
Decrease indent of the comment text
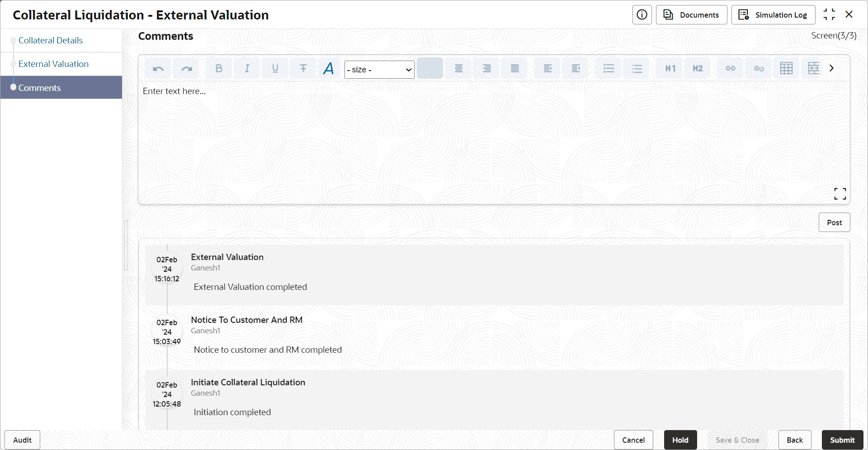tap(576, 69)
